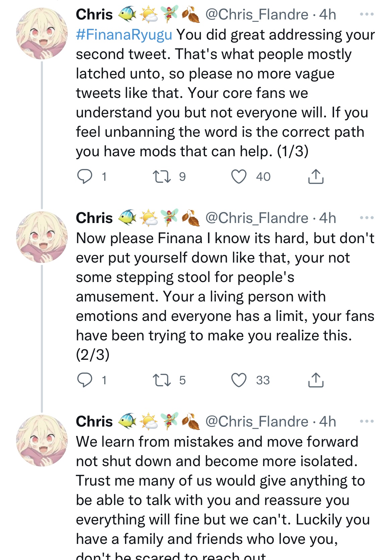
Task: Reply to the first tweet (1/3)
Action: 85,176
